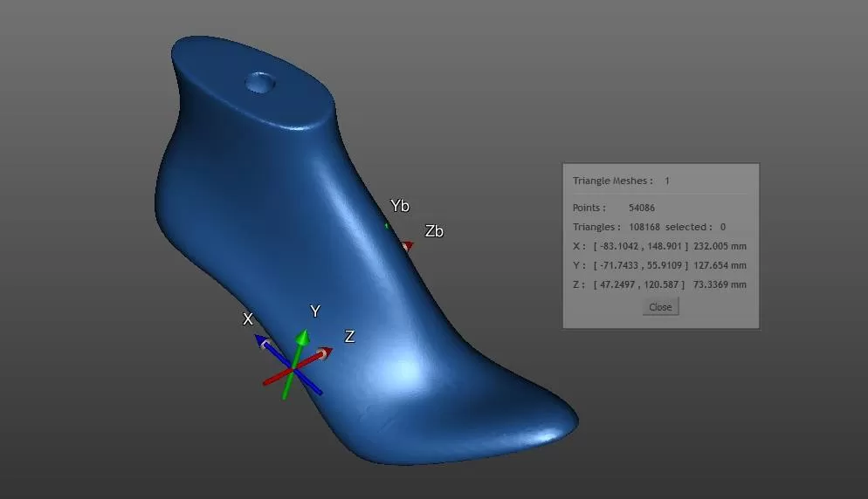Click the Triangle Meshes count line

621,181
